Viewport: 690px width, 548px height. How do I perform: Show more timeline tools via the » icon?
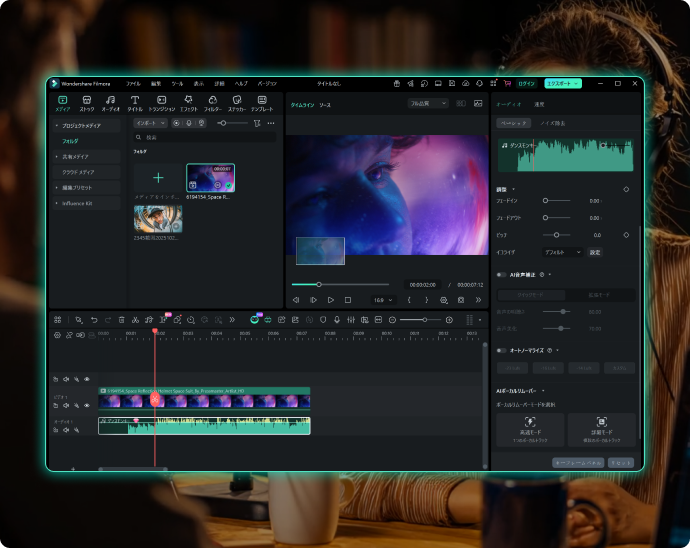click(232, 320)
